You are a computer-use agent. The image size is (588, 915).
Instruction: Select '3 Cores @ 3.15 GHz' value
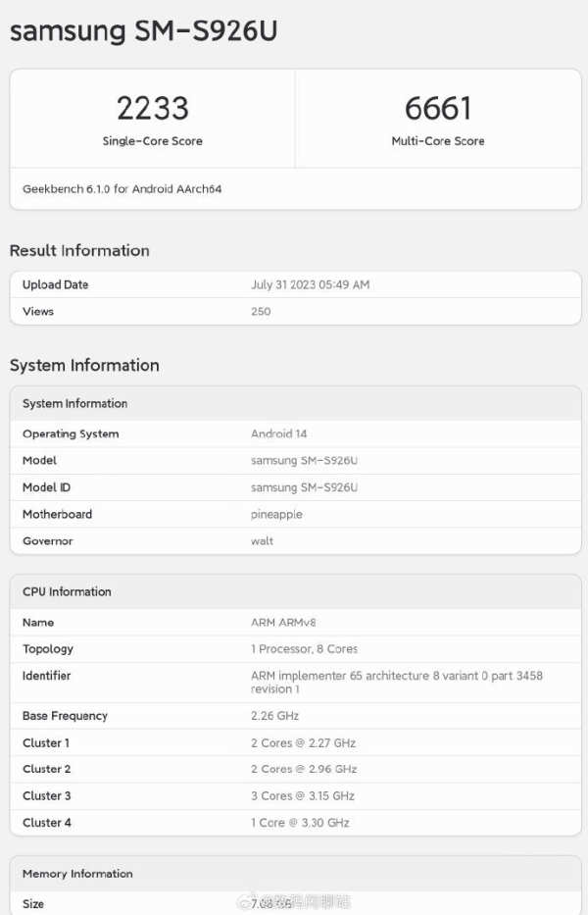click(x=303, y=796)
